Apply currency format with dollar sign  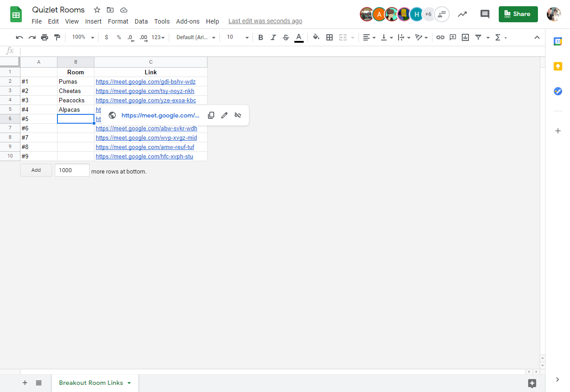pos(106,37)
